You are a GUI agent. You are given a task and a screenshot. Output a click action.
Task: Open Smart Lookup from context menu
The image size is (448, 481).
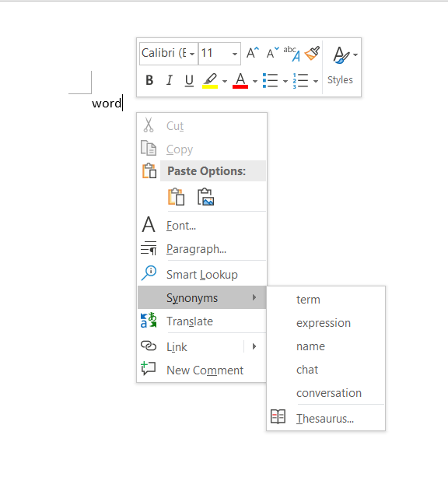[201, 274]
